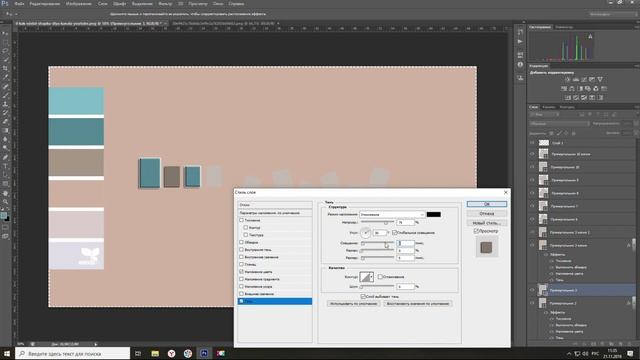Viewport: 640px width, 360px height.
Task: Add a Hue/Saturation adjustment layer
Action: pyautogui.click(x=564, y=89)
